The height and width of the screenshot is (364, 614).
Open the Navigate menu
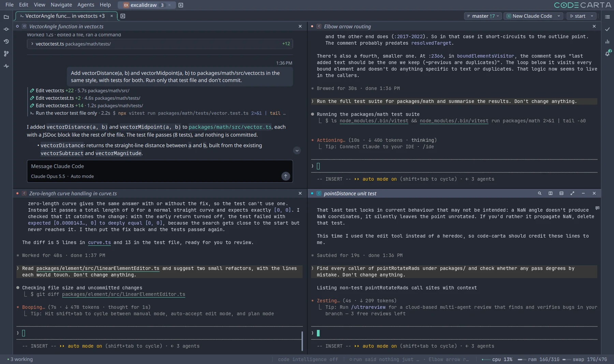coord(61,5)
